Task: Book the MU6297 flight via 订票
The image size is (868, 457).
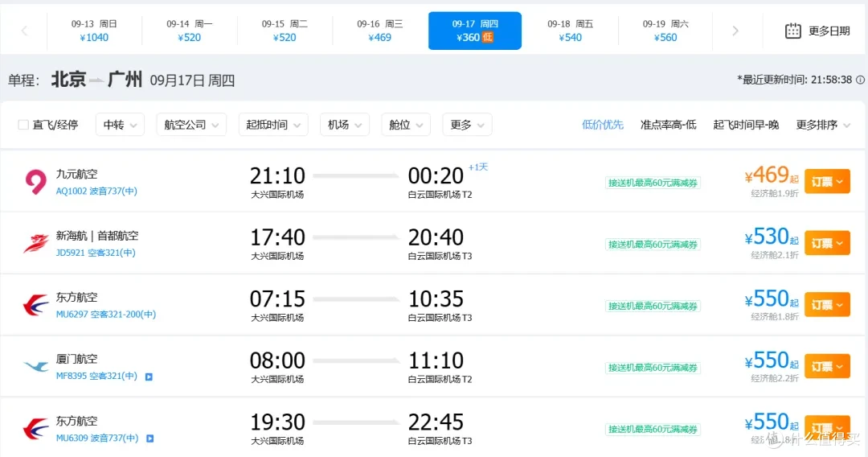Action: coord(827,305)
